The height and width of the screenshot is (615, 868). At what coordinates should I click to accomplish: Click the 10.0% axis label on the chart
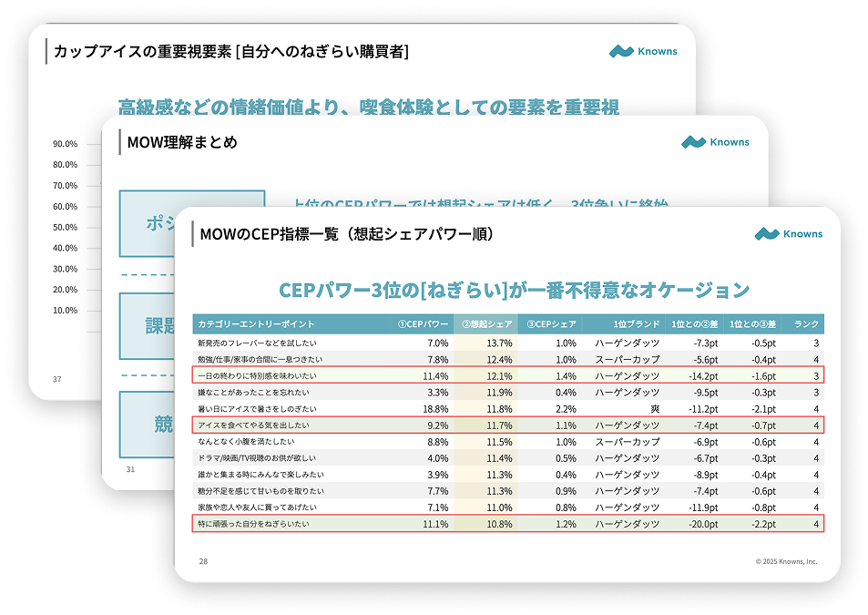(65, 311)
